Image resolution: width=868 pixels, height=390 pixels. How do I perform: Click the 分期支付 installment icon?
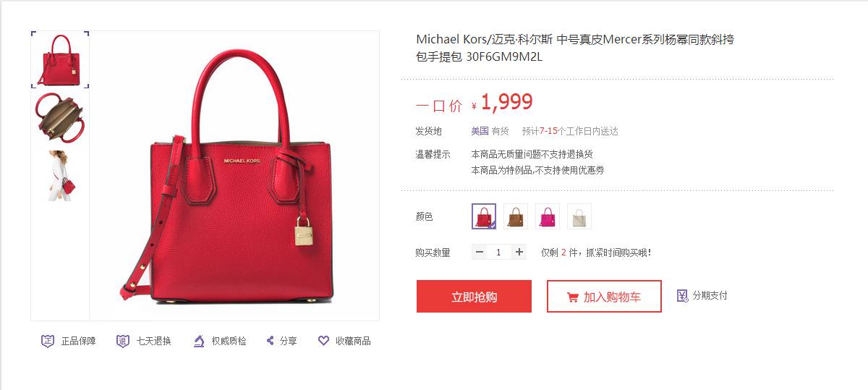[x=682, y=296]
